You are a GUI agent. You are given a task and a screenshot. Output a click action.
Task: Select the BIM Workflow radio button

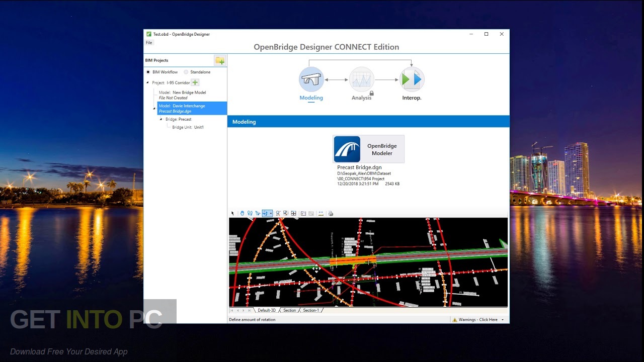pyautogui.click(x=148, y=72)
